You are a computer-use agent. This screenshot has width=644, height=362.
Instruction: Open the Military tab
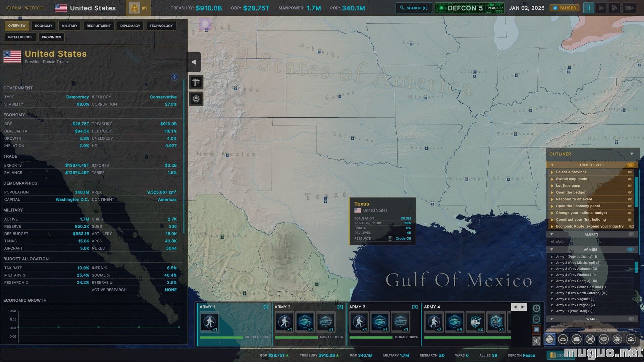[69, 26]
